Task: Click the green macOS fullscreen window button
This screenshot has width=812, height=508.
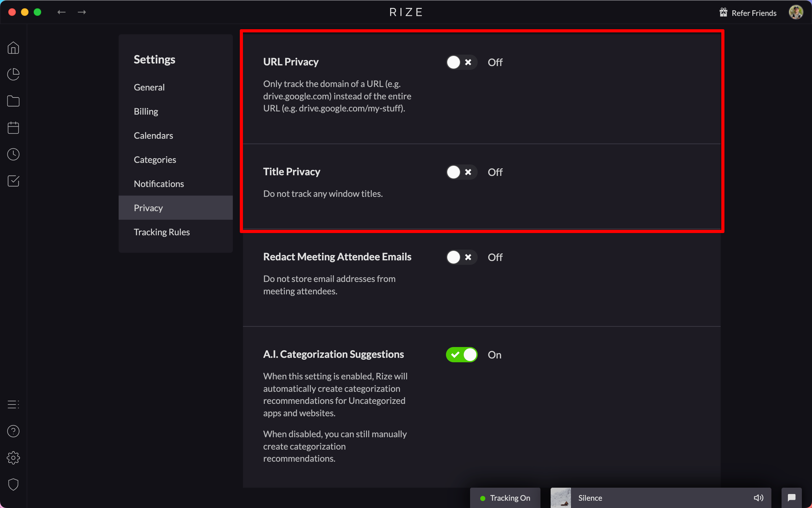Action: [x=37, y=12]
